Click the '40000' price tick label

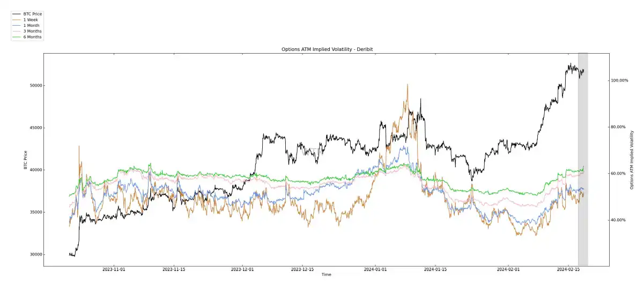click(35, 170)
